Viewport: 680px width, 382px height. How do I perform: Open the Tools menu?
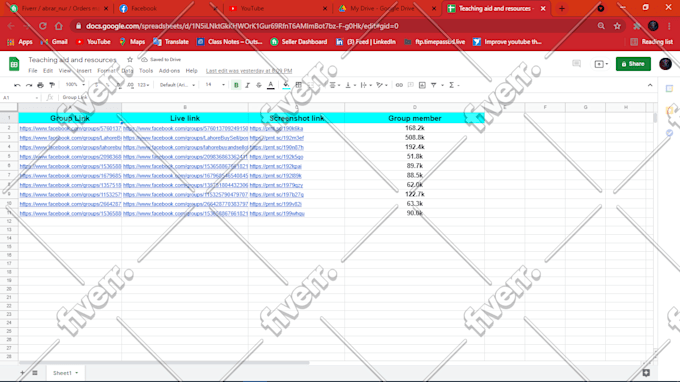[146, 71]
